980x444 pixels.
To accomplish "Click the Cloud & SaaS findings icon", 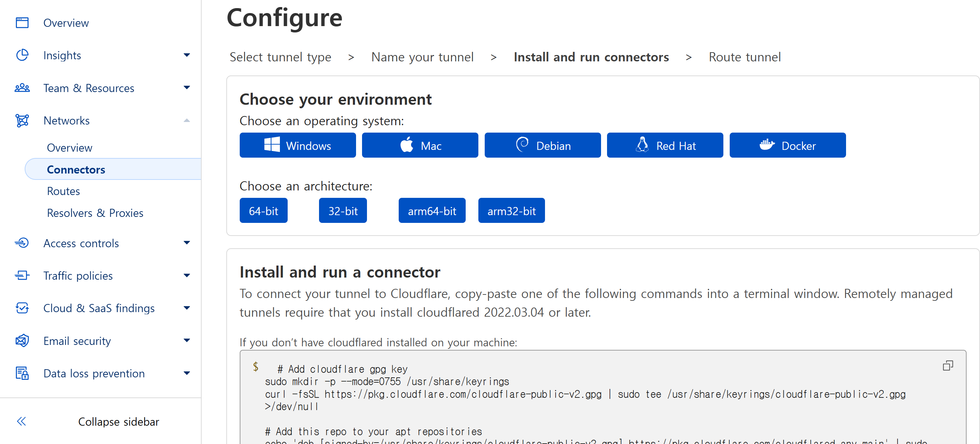I will [x=22, y=308].
